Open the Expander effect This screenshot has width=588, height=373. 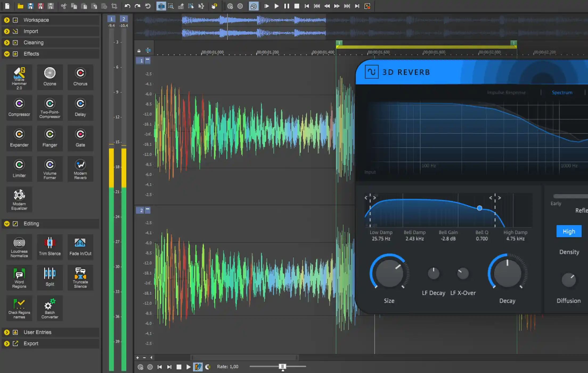[x=19, y=139]
